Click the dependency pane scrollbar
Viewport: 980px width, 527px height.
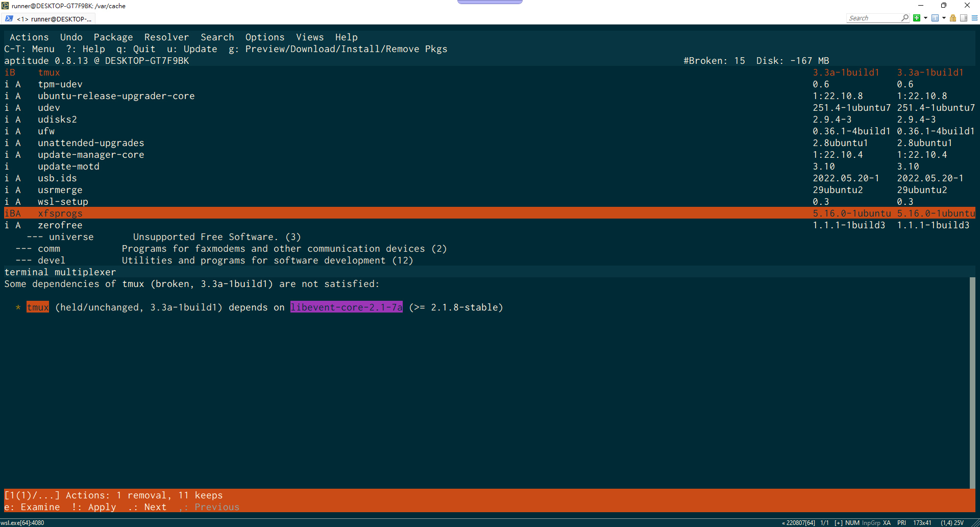tap(972, 383)
